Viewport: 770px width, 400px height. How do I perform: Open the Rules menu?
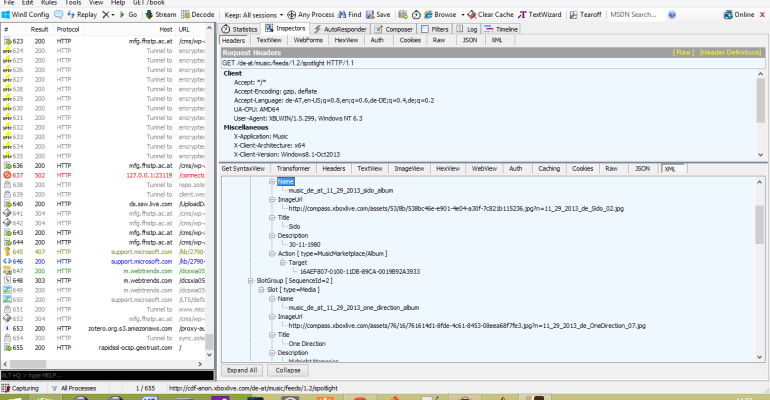click(49, 2)
